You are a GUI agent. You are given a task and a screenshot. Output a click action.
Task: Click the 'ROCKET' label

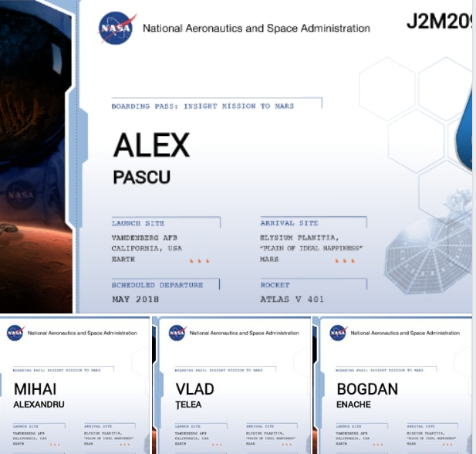click(275, 285)
